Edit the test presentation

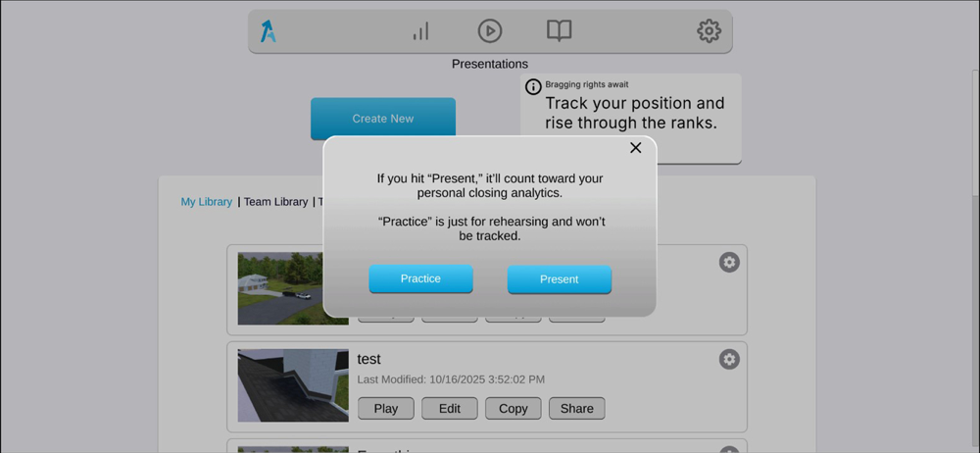[450, 409]
